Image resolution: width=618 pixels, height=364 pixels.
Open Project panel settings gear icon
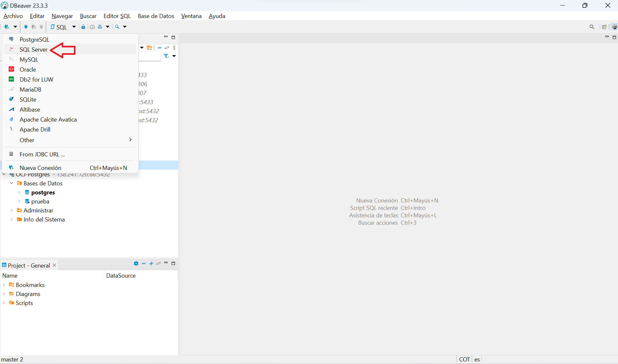coord(136,263)
